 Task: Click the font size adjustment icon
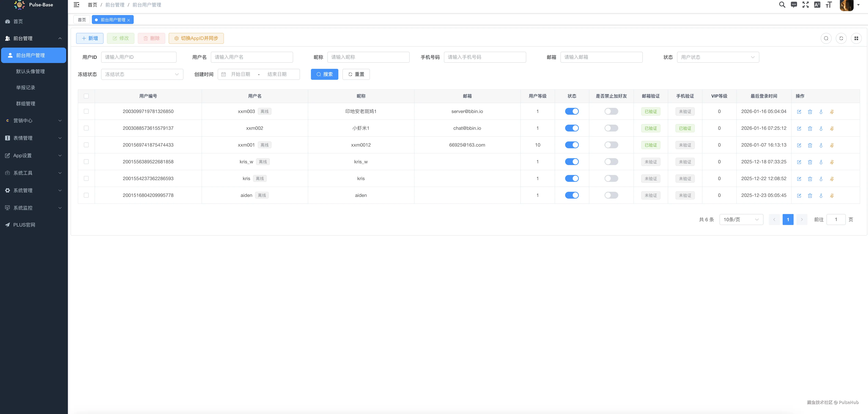829,5
